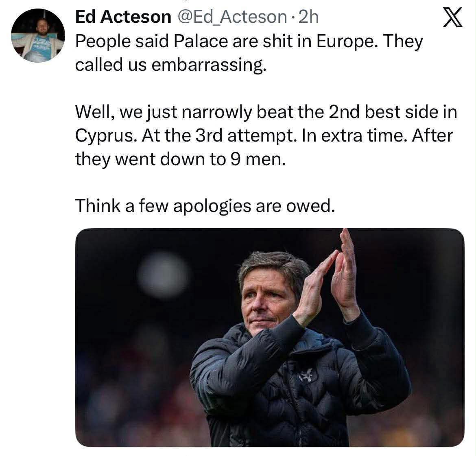Image resolution: width=476 pixels, height=456 pixels.
Task: Open the attached photo of the clapping man
Action: [270, 337]
